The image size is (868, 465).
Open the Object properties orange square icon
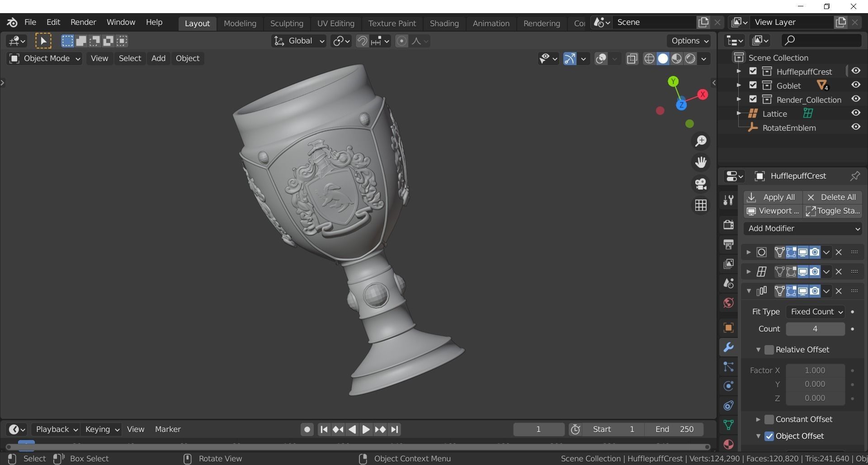click(728, 327)
